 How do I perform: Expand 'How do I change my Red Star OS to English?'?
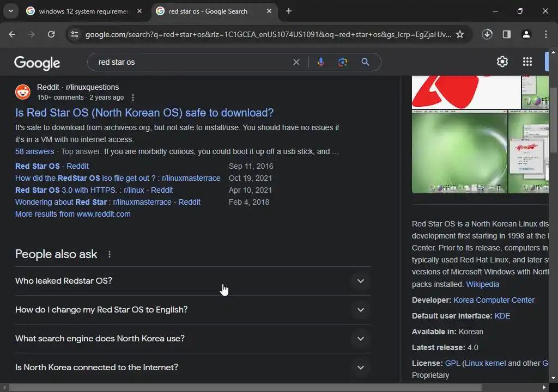[x=193, y=310]
